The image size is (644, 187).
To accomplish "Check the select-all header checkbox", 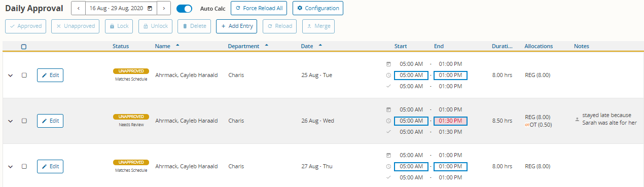I will (x=24, y=47).
